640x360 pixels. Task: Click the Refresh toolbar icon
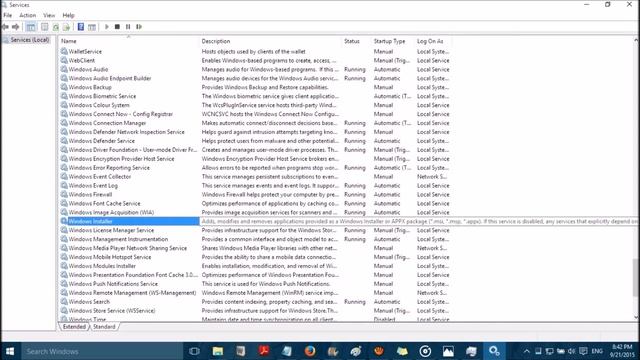(56, 27)
